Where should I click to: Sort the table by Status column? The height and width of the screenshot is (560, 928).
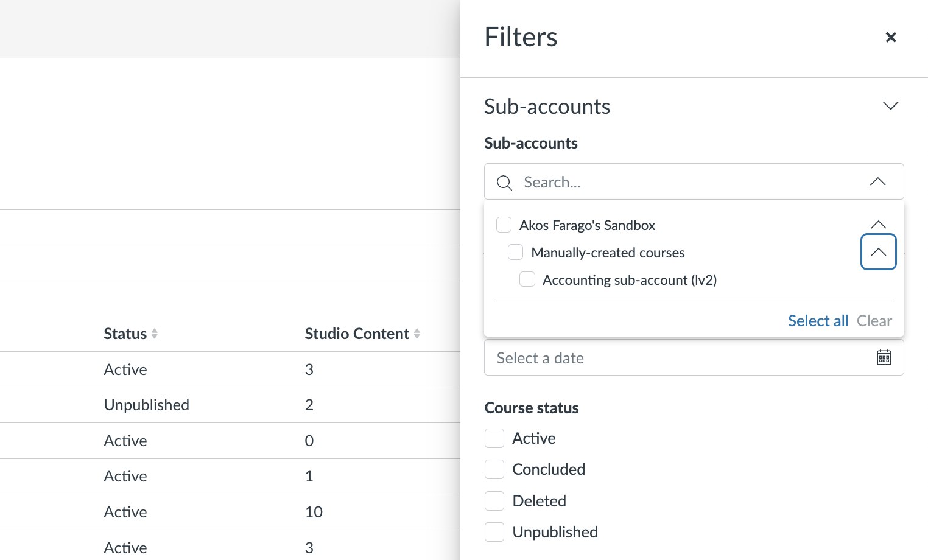[x=130, y=334]
